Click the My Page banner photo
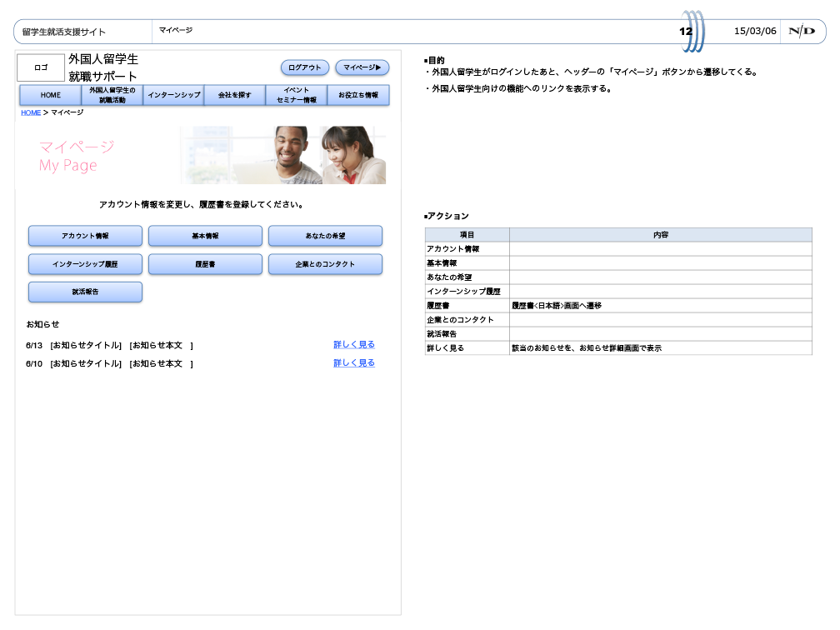Image resolution: width=840 pixels, height=630 pixels. (283, 155)
